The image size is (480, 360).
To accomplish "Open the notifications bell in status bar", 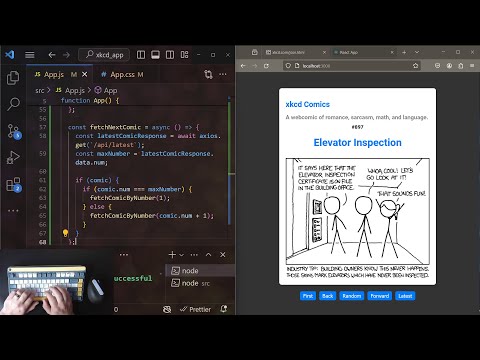I will click(224, 309).
